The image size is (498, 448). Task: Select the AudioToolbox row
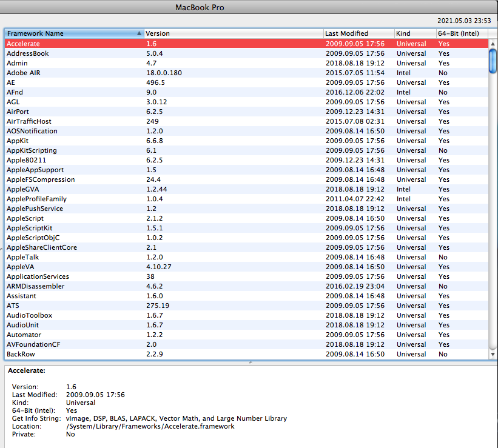tap(246, 315)
